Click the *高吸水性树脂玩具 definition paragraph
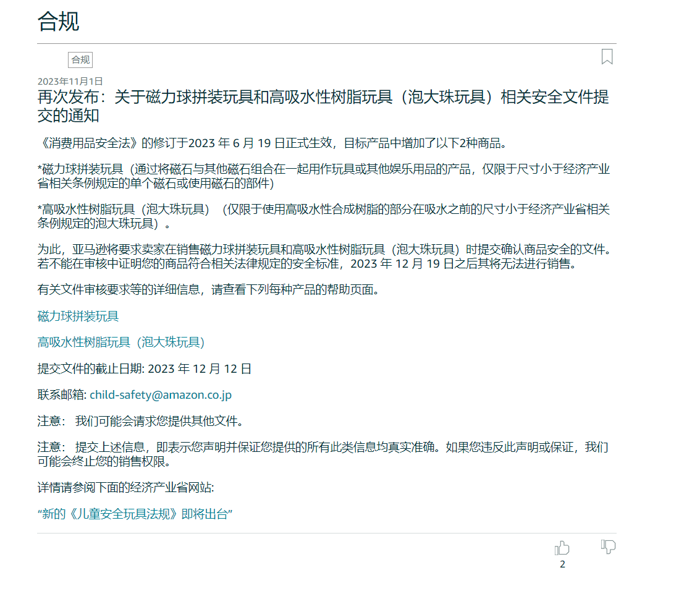Screen dimensions: 700x591 tap(323, 216)
